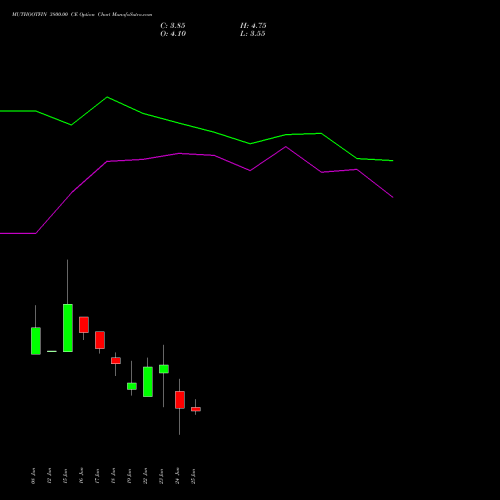Image resolution: width=500 pixels, height=500 pixels.
Task: Click the 25 Jan date axis label
Action: 193,476
